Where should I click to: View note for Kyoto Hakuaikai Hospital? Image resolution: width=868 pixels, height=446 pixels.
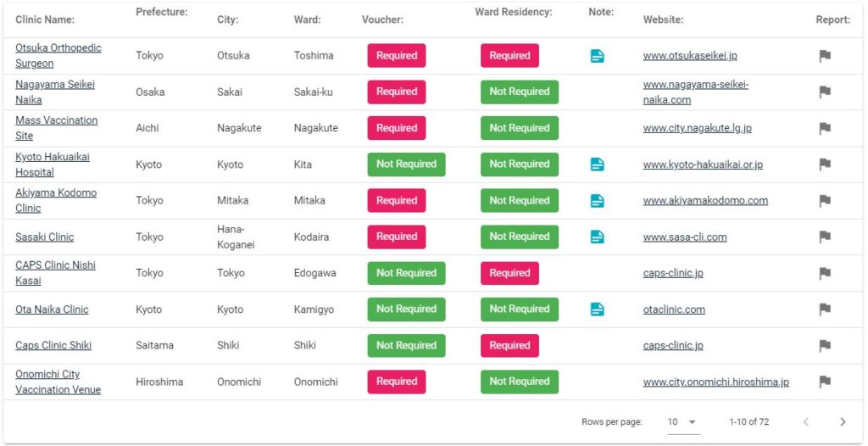pyautogui.click(x=597, y=164)
